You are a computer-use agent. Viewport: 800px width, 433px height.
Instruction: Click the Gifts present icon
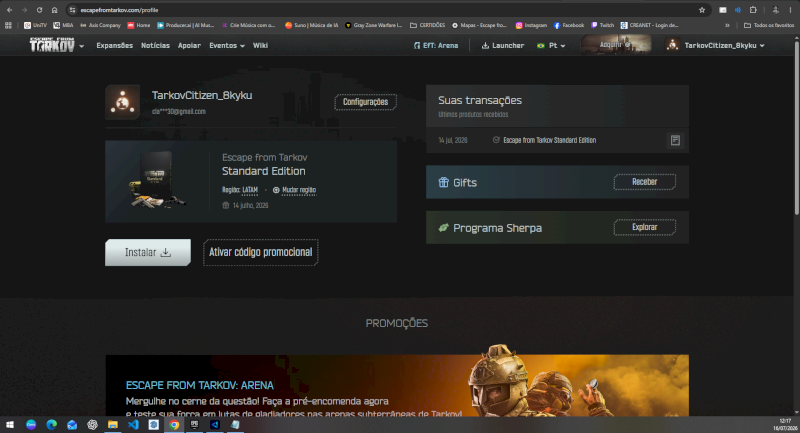[x=443, y=182]
